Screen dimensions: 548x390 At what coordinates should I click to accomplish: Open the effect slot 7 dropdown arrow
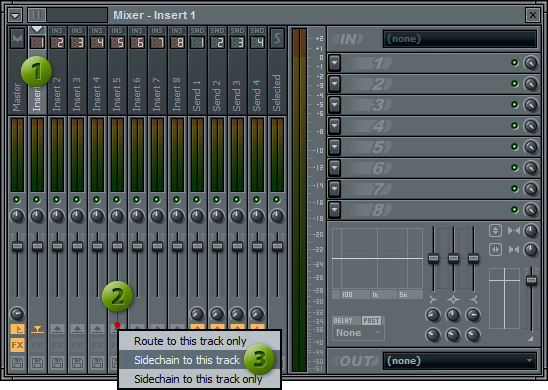pos(334,189)
